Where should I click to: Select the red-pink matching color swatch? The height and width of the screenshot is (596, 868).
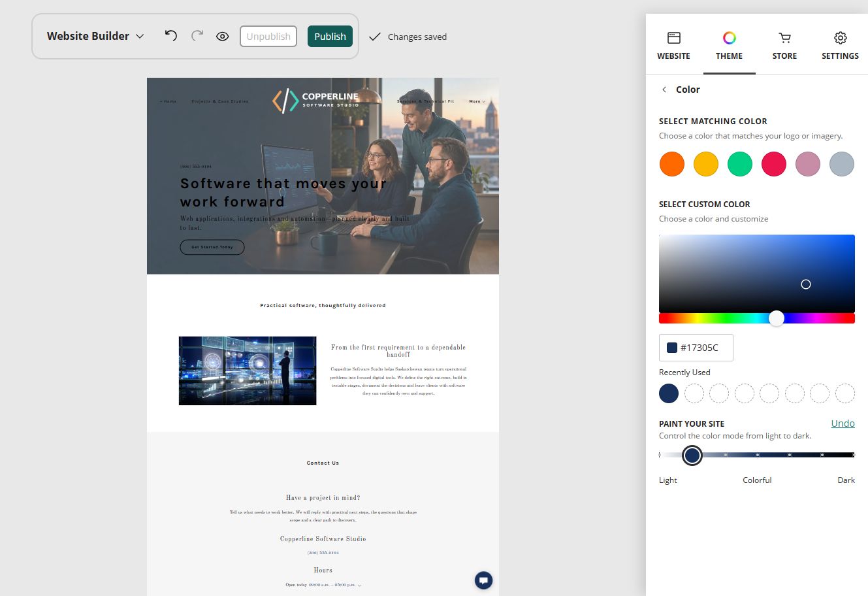click(x=774, y=164)
